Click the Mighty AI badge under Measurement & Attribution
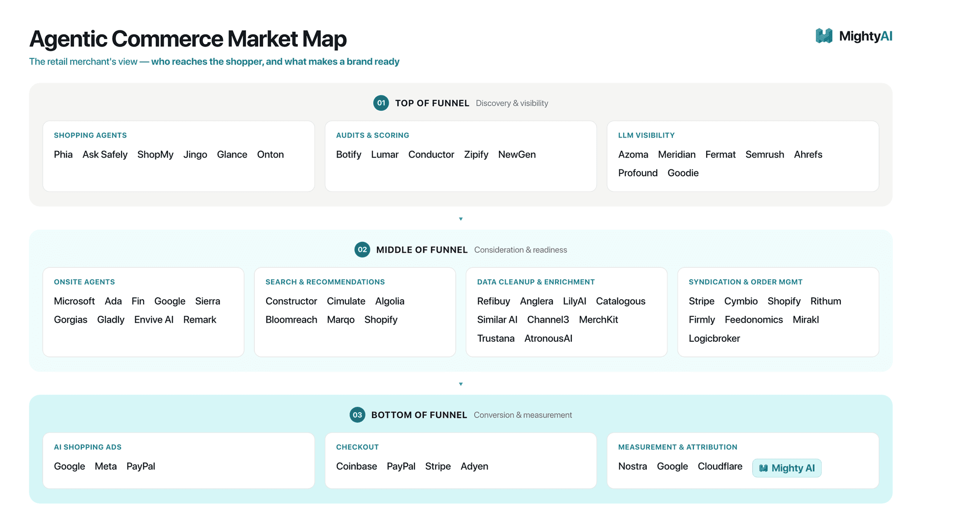980x521 pixels. click(787, 468)
